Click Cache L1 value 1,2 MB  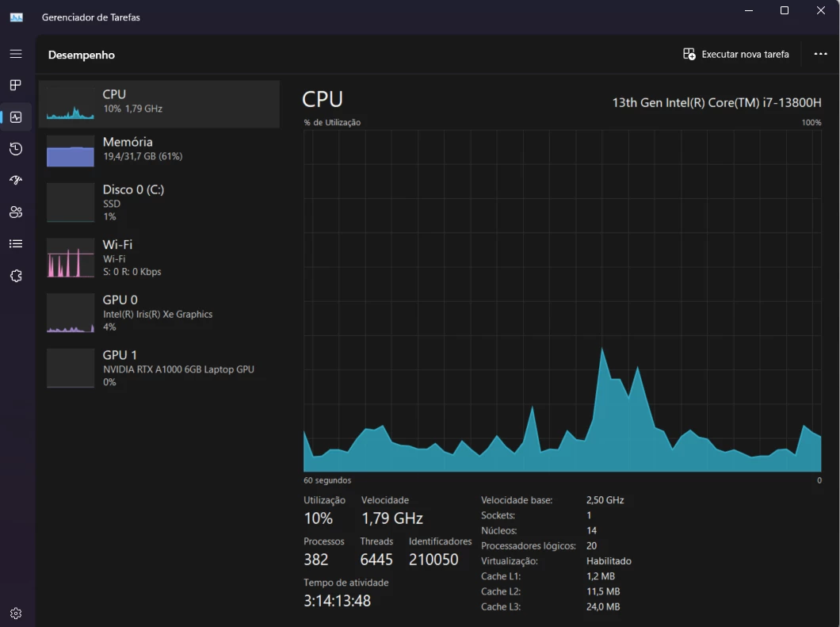[601, 576]
